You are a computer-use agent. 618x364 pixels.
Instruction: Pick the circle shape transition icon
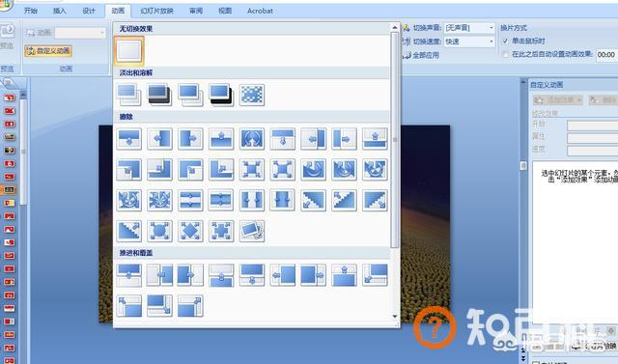(x=159, y=231)
